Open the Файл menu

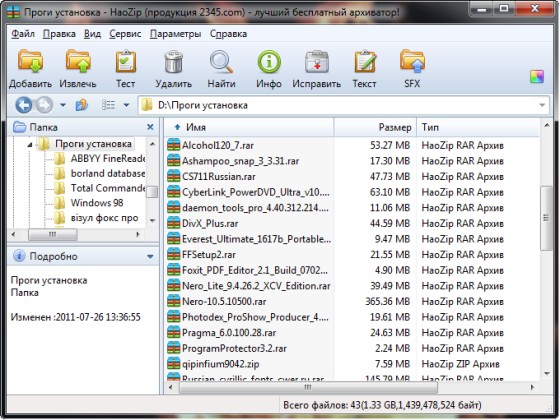click(x=23, y=34)
